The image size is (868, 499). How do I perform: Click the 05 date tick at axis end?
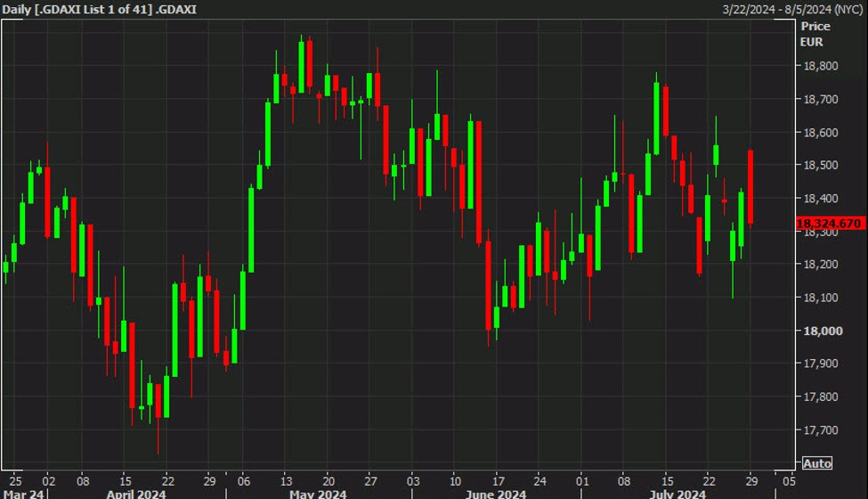[x=790, y=480]
